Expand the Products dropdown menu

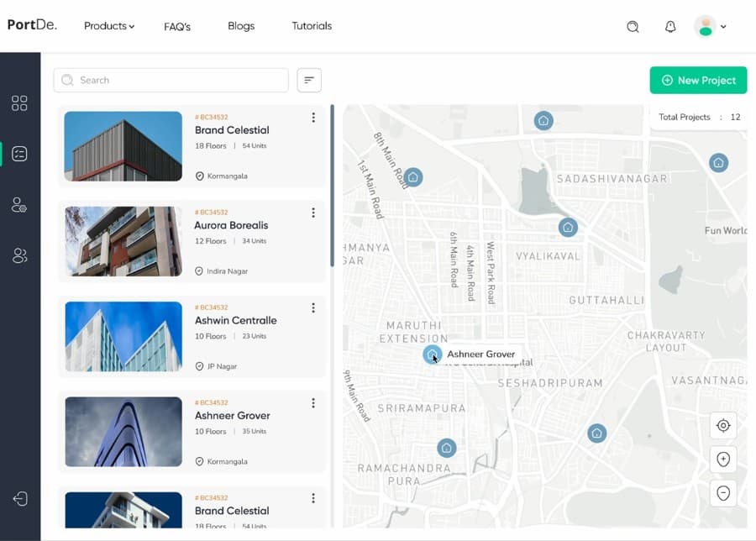[109, 26]
